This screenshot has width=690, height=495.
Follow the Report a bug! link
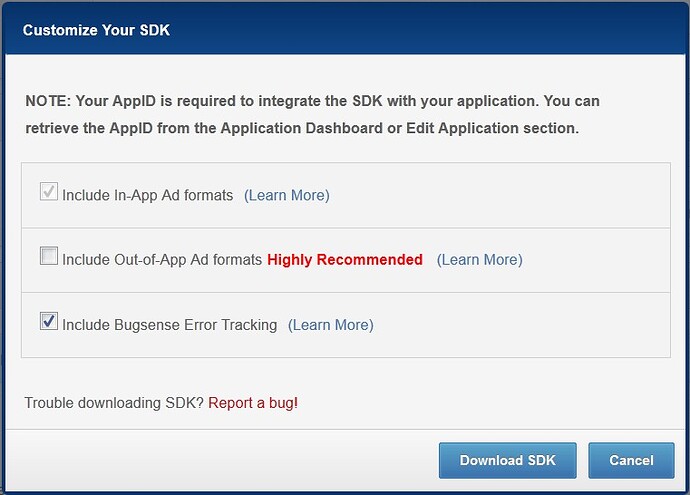coord(253,403)
